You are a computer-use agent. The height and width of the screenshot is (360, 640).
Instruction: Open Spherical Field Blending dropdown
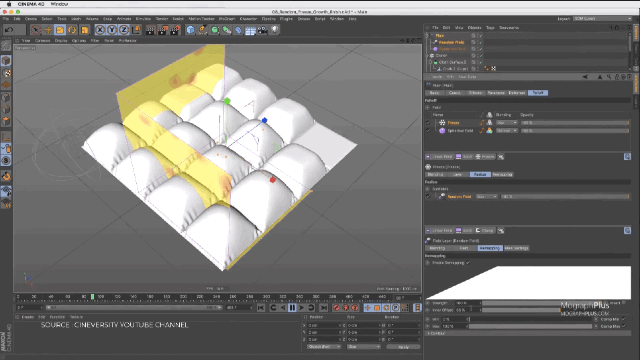[507, 131]
